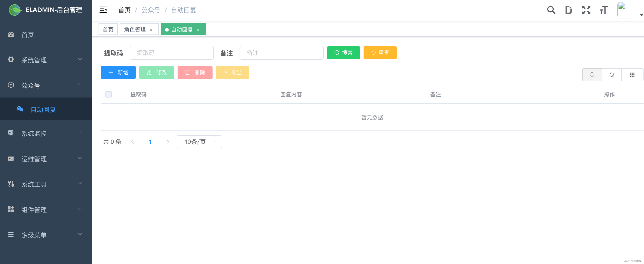This screenshot has height=264, width=644.
Task: Click the tools icon for 系统工具
Action: [11, 184]
